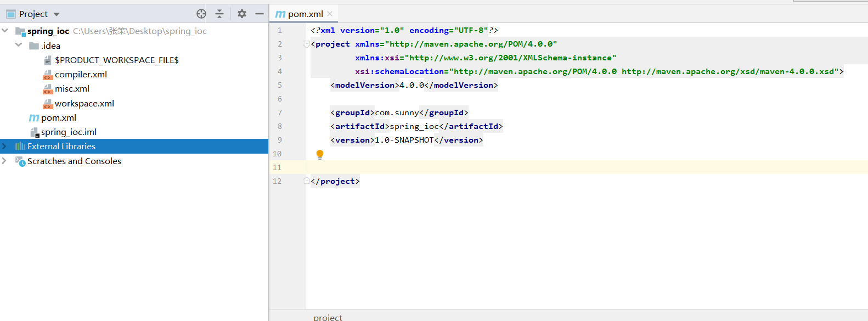
Task: Toggle the fold marker on the opening project tag line
Action: [307, 44]
